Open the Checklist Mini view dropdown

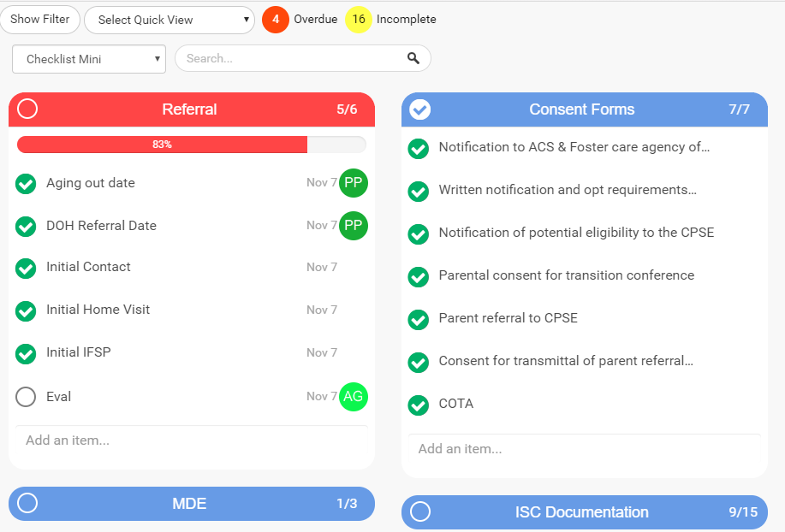[x=88, y=58]
